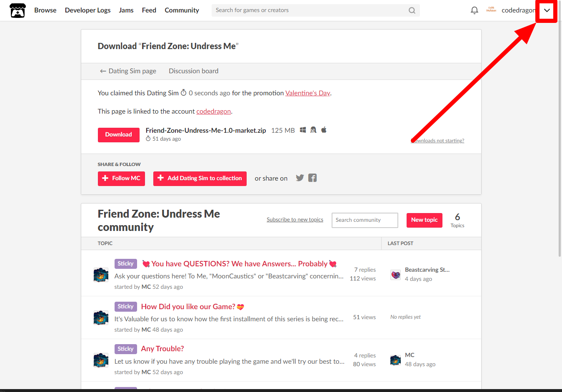The image size is (562, 392).
Task: Expand the account dropdown chevron
Action: [x=547, y=10]
